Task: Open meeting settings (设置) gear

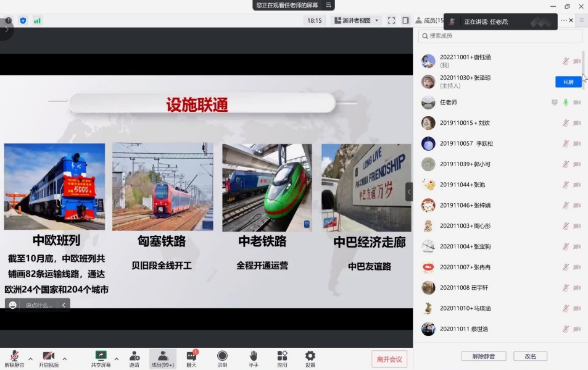Action: coord(310,356)
